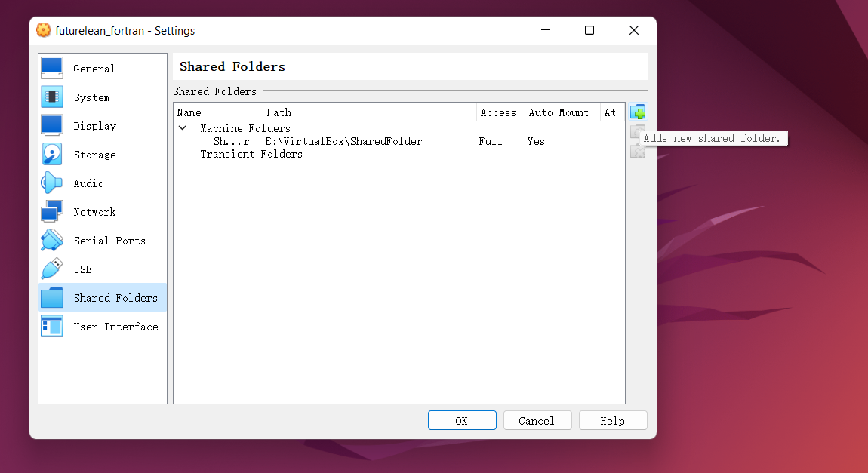Open the User Interface settings page

115,326
